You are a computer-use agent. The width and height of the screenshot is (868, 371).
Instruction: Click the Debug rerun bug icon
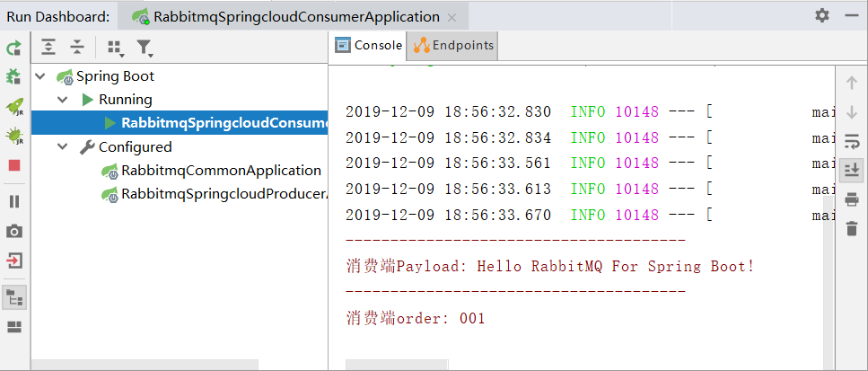pos(13,76)
